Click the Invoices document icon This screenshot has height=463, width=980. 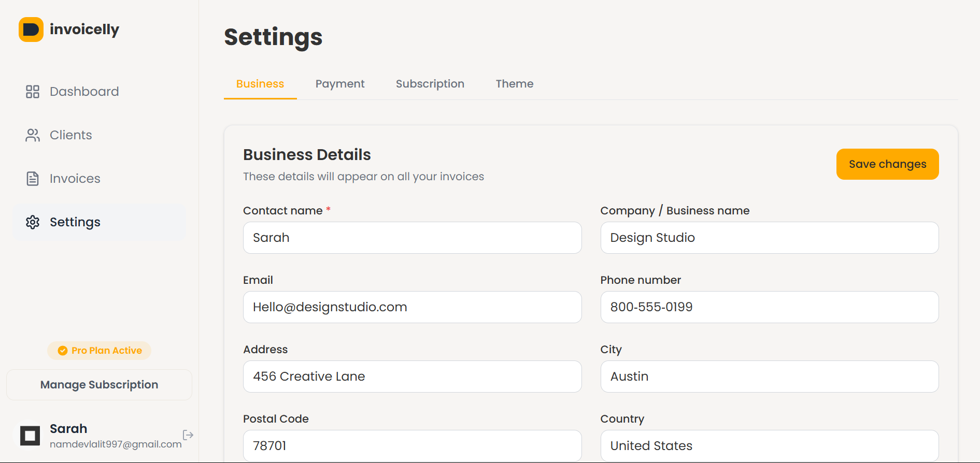pos(33,179)
